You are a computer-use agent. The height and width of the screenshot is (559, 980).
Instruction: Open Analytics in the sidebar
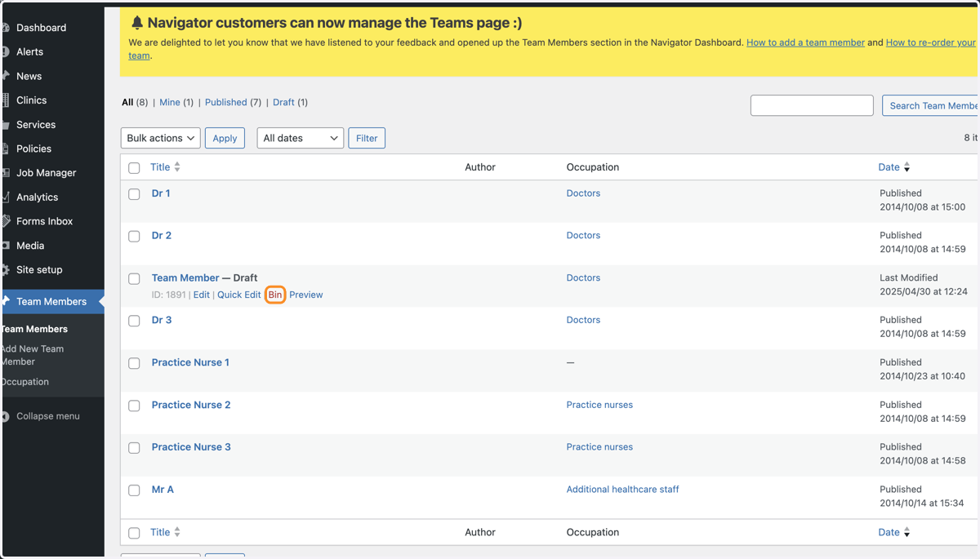tap(38, 197)
